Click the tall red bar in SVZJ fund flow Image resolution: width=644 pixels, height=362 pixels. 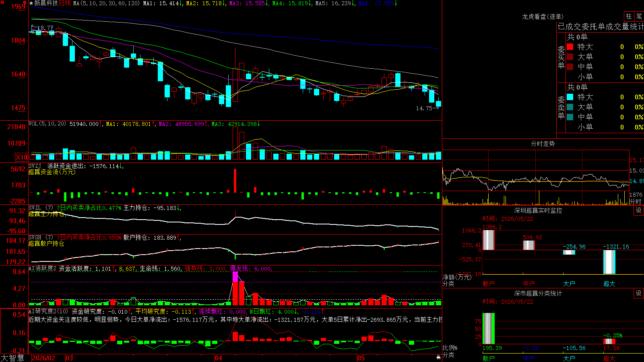coord(235,181)
